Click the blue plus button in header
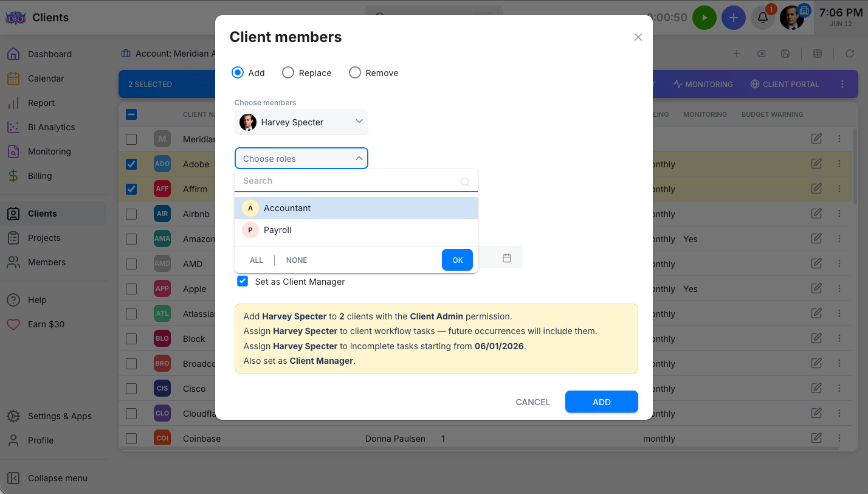Screen dimensions: 868x494 (734, 18)
